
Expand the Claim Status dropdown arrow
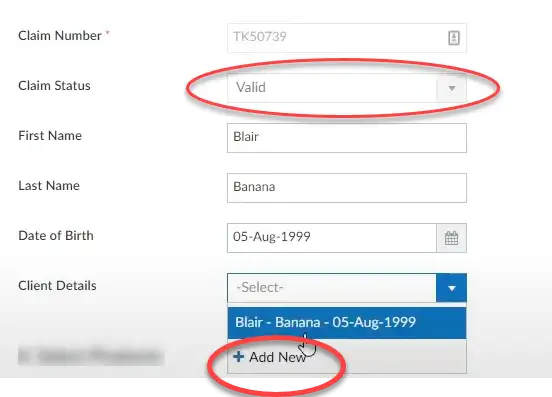[x=452, y=88]
